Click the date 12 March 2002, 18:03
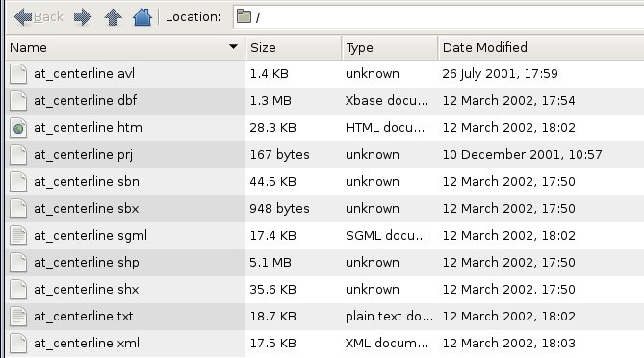 [x=508, y=344]
